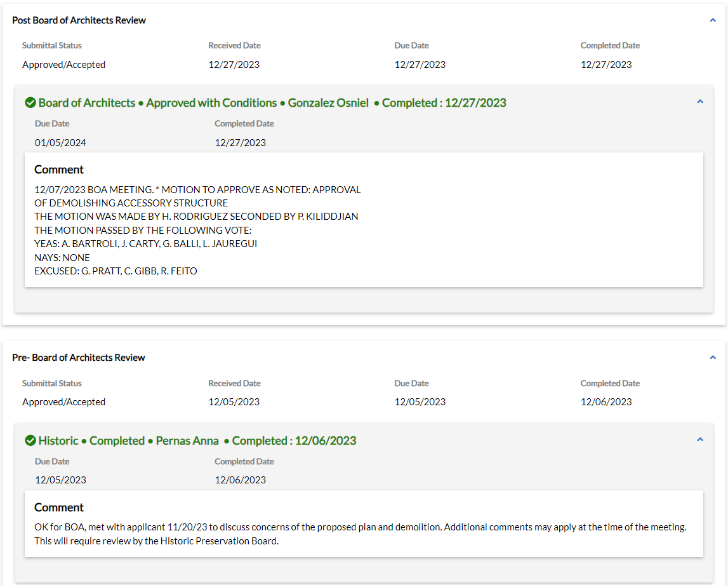Viewport: 728px width, 585px height.
Task: Collapse the Board of Architects review item chevron
Action: [700, 102]
